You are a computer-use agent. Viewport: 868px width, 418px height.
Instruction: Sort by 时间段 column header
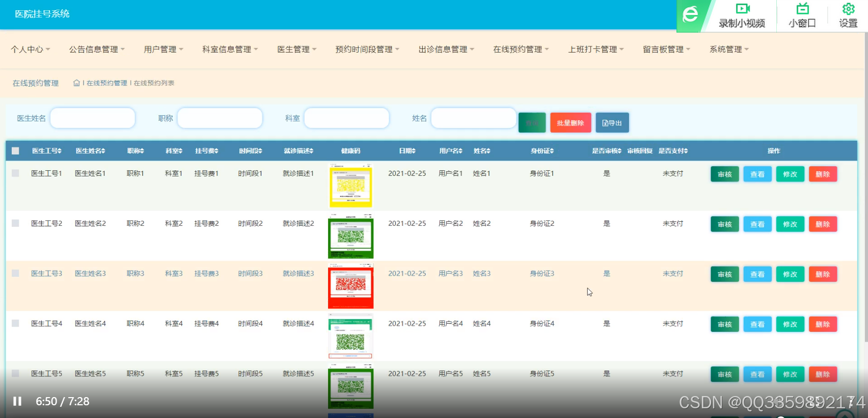point(251,151)
